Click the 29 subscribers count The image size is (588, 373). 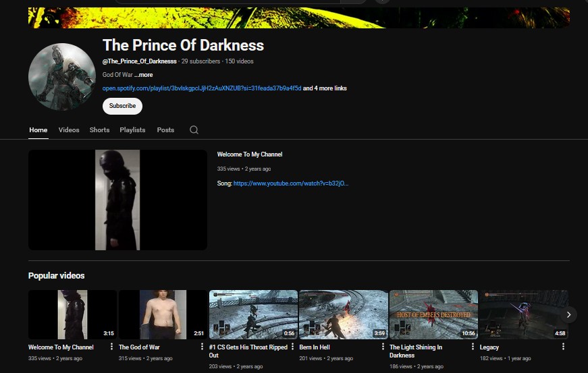tap(201, 61)
